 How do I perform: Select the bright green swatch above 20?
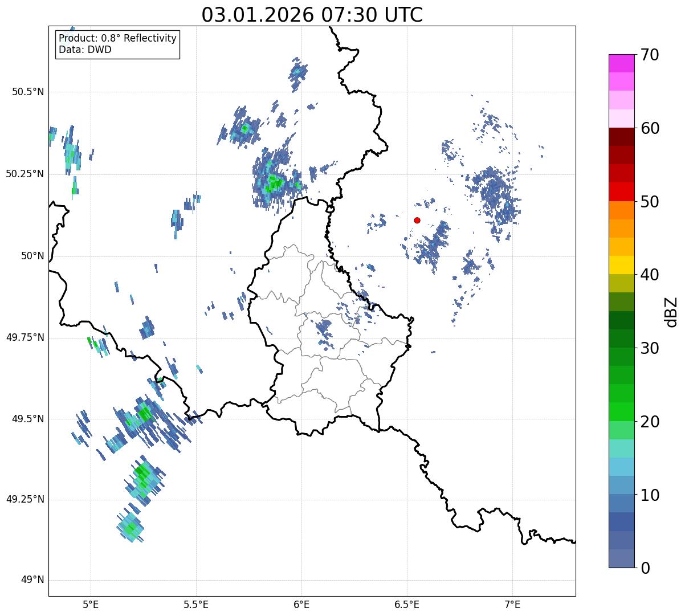625,411
